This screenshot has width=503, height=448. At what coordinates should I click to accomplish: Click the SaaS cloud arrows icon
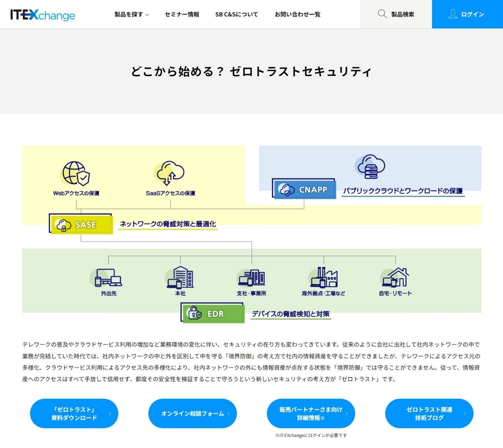click(x=169, y=173)
